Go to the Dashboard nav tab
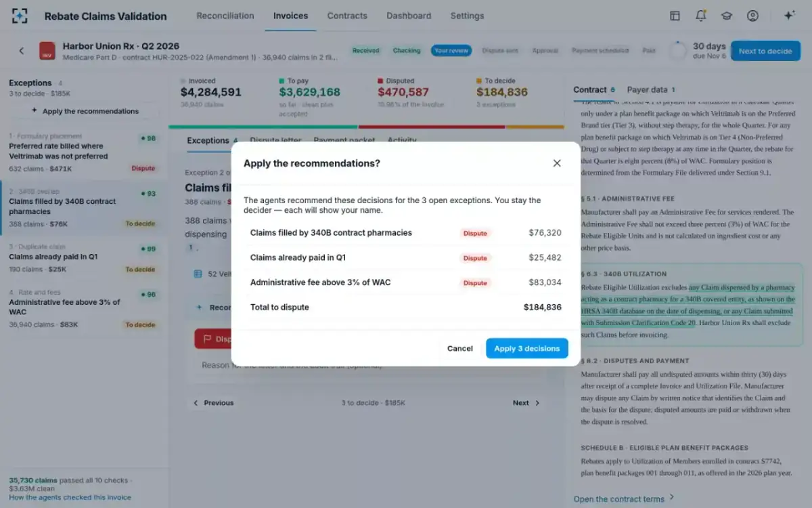The image size is (812, 508). [x=409, y=16]
